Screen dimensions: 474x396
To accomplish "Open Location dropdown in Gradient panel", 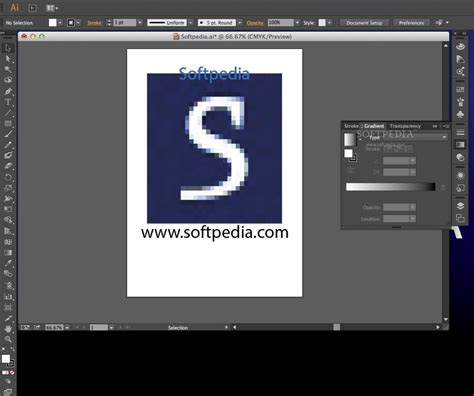I will [413, 219].
